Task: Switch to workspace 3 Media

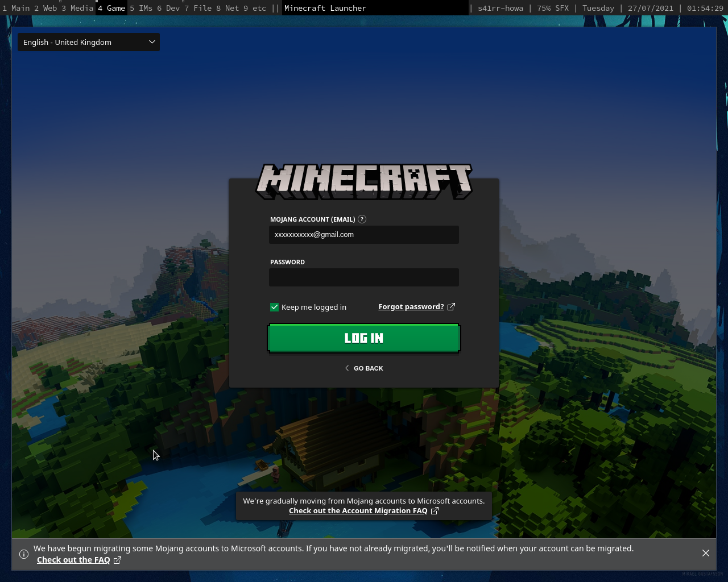Action: coord(77,8)
